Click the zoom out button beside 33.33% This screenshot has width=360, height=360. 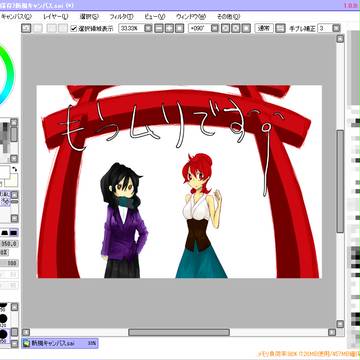(x=159, y=28)
